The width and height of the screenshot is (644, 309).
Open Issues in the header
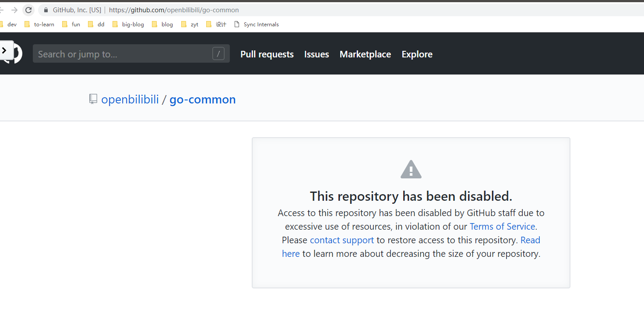click(317, 54)
